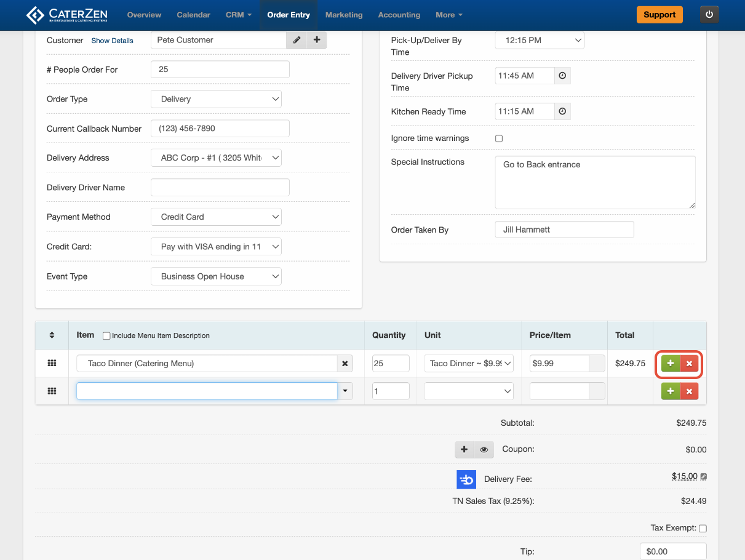Enable the Tax Exempt checkbox
This screenshot has height=560, width=745.
tap(703, 528)
